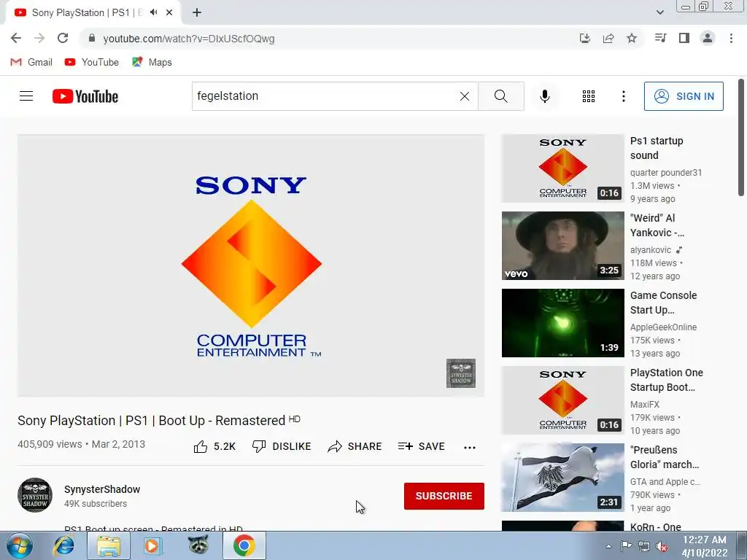Clear the search box with the X
Screen dimensions: 747x560
[465, 96]
